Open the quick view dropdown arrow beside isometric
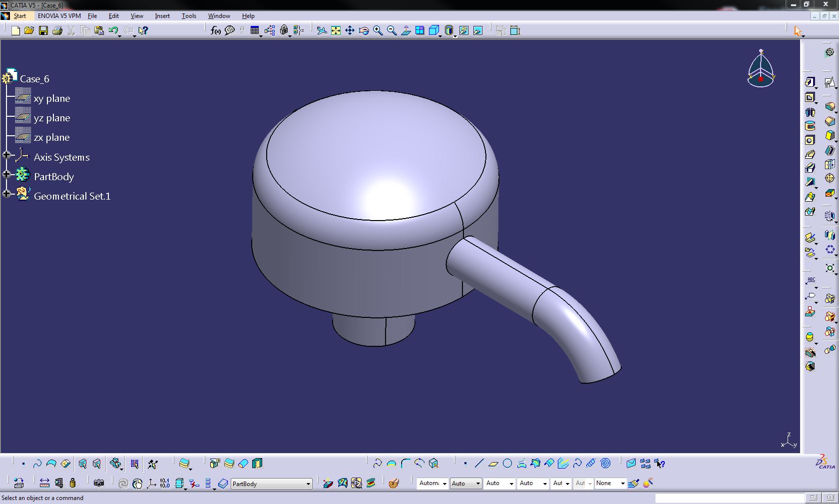The image size is (839, 504). (440, 36)
